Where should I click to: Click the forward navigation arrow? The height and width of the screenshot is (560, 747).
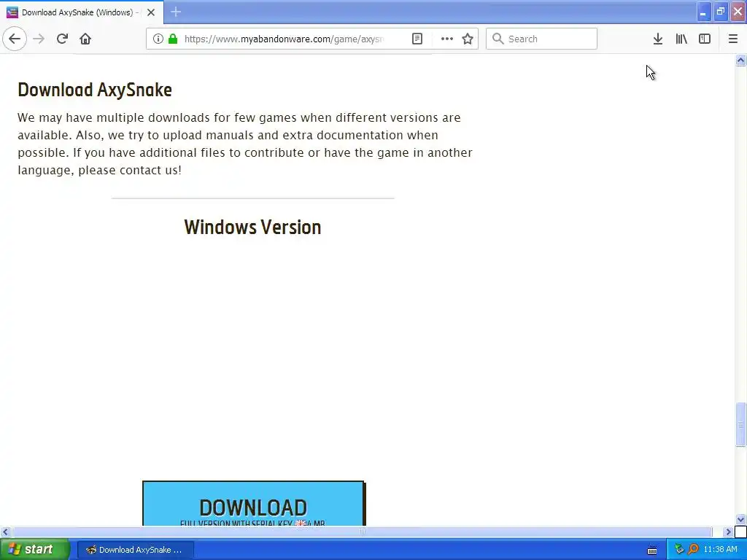(39, 39)
